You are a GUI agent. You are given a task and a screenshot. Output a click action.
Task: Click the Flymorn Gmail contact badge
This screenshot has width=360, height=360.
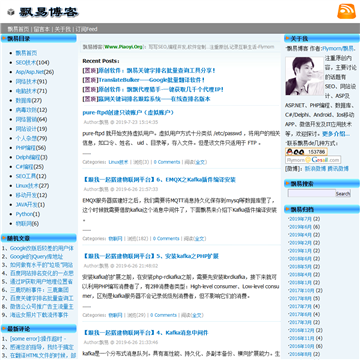313,160
